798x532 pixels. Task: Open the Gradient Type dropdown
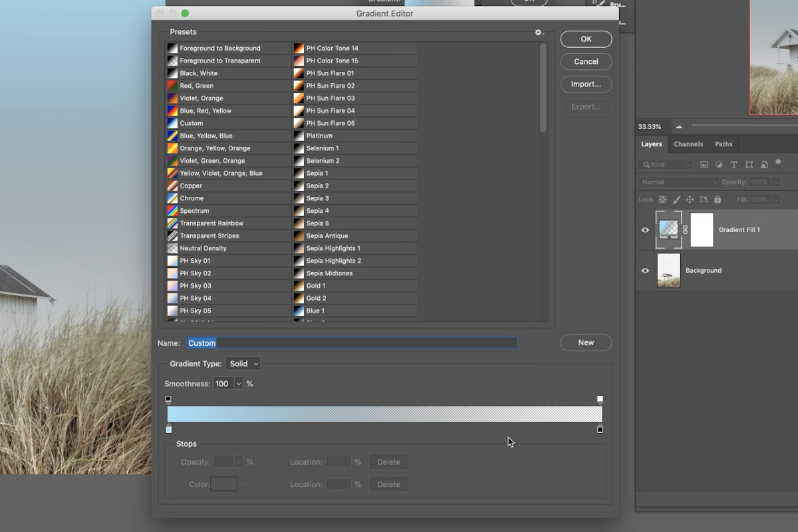pyautogui.click(x=243, y=364)
